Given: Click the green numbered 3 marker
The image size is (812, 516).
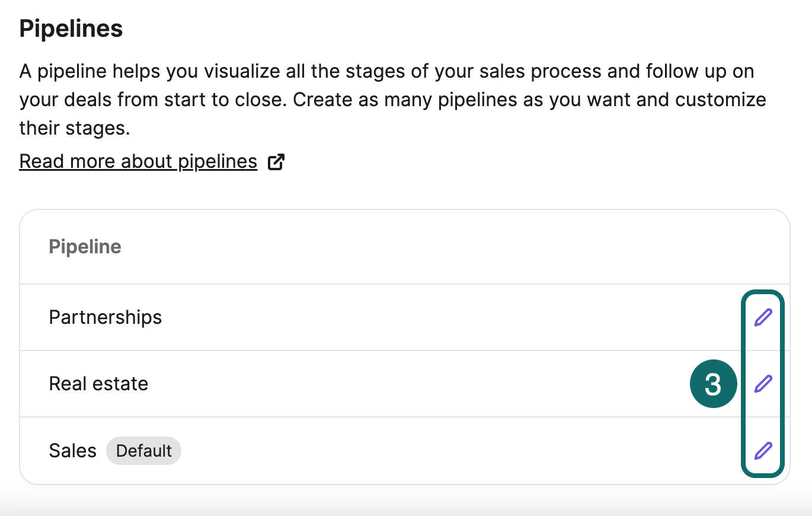Looking at the screenshot, I should click(x=714, y=384).
